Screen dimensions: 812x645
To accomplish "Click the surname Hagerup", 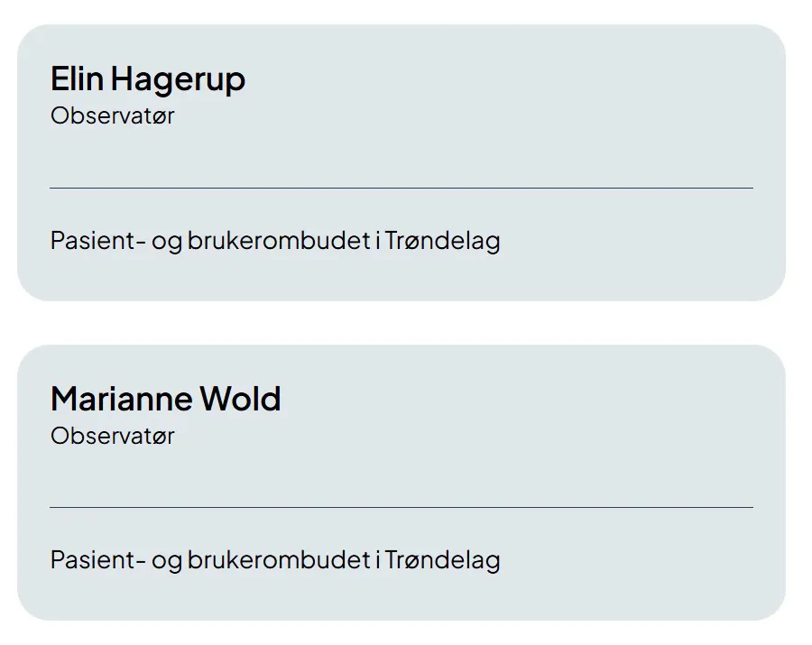I will click(178, 80).
